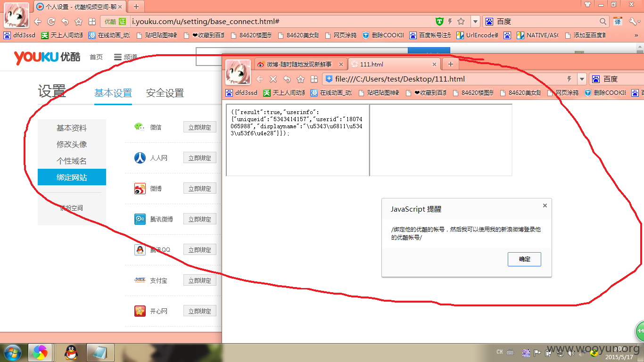
Task: Select the 111.html tab
Action: [x=395, y=65]
